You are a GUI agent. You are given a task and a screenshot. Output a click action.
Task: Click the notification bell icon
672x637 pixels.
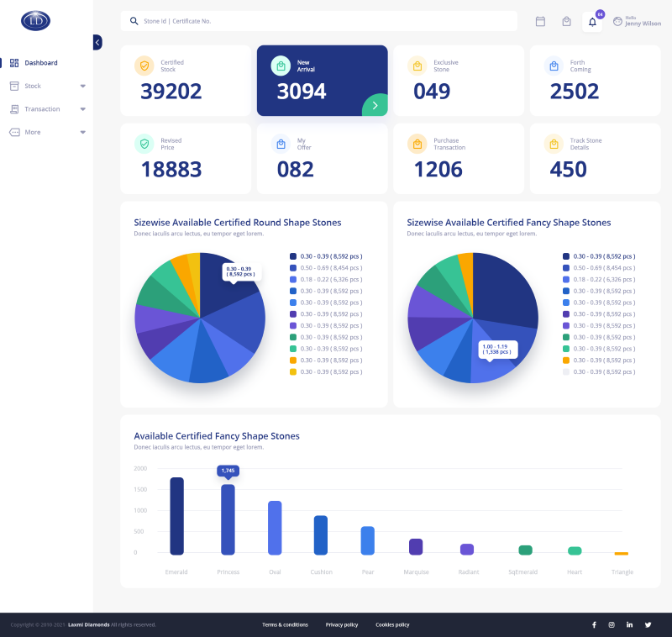[592, 22]
